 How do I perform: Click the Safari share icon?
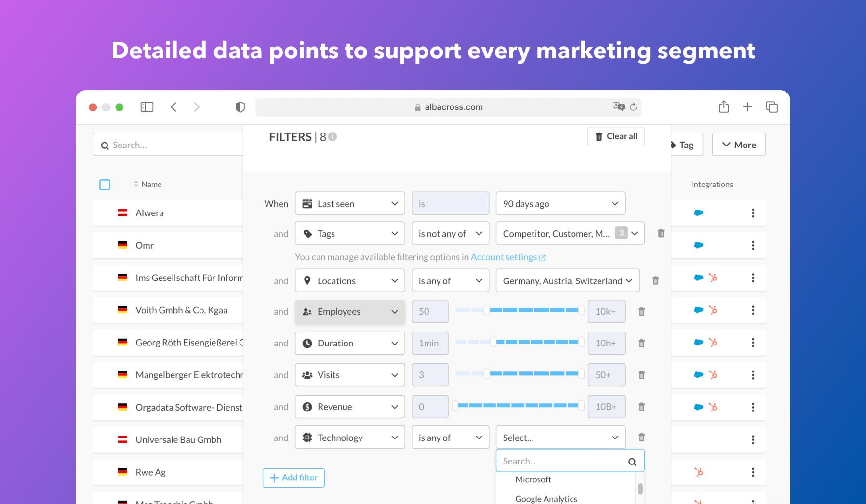click(724, 106)
